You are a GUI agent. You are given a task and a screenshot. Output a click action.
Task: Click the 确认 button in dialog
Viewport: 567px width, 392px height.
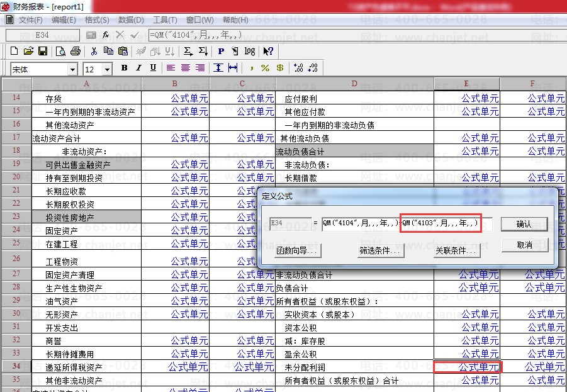524,224
